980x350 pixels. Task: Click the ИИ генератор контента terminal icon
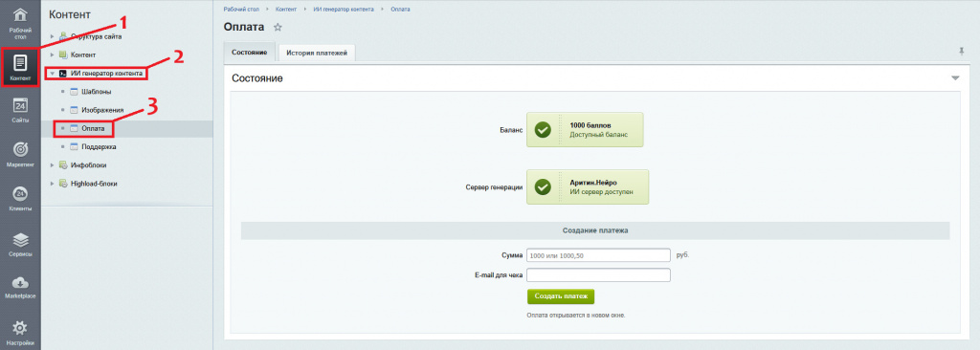(62, 74)
